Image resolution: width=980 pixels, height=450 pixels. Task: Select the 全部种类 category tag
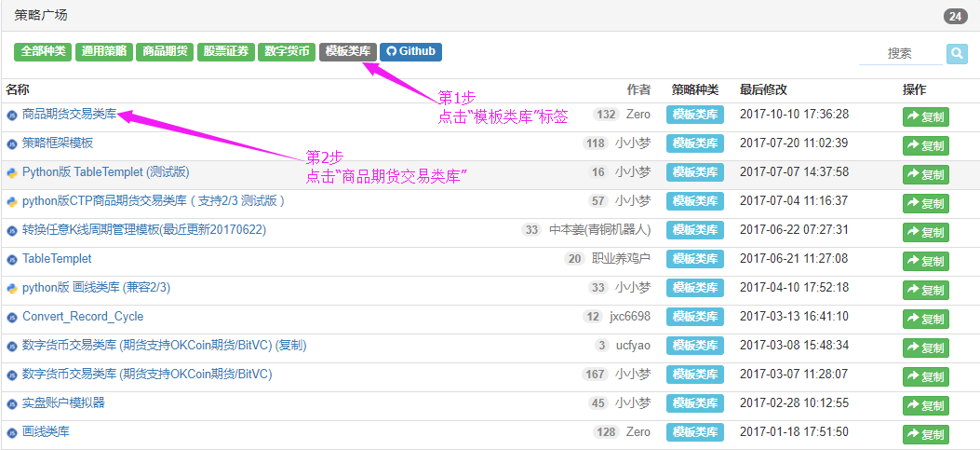pos(44,52)
